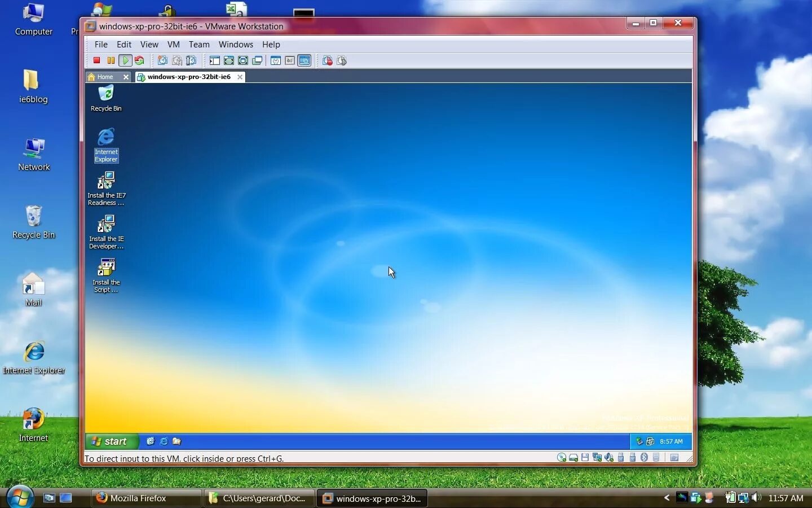Click the XP clock showing 8:57 AM
Image resolution: width=812 pixels, height=508 pixels.
point(671,441)
